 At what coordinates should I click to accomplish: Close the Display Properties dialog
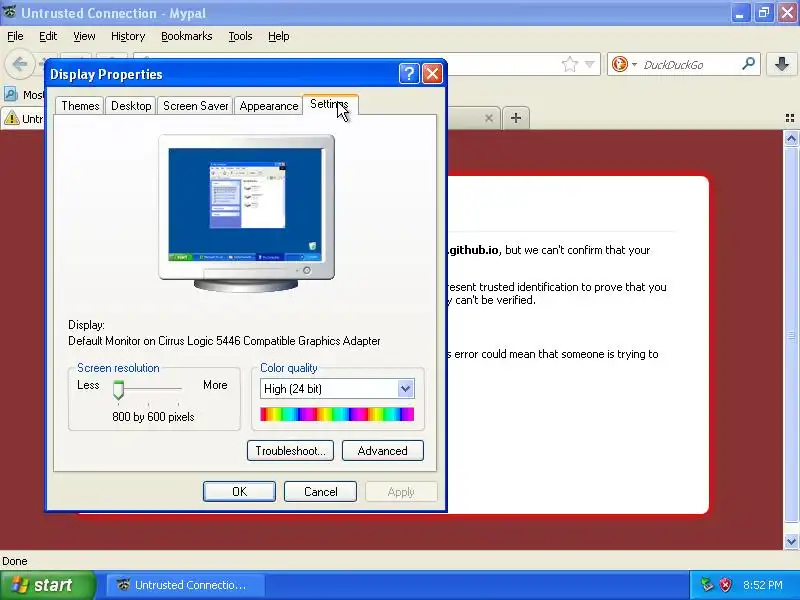[x=433, y=74]
